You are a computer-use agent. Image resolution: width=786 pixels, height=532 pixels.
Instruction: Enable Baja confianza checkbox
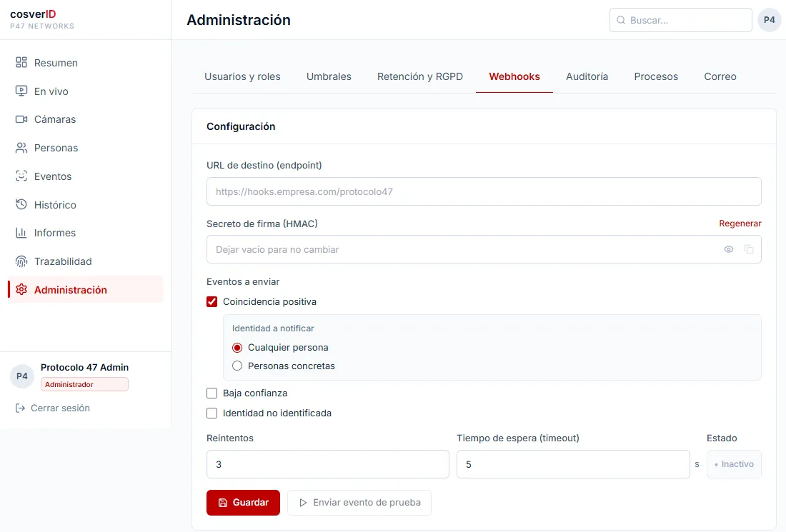[212, 393]
